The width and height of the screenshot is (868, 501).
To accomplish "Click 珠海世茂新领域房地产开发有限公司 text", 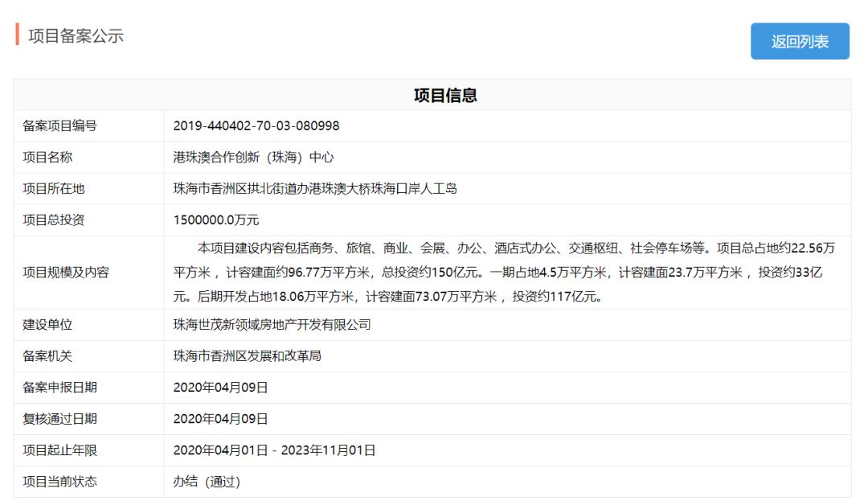I will 271,323.
